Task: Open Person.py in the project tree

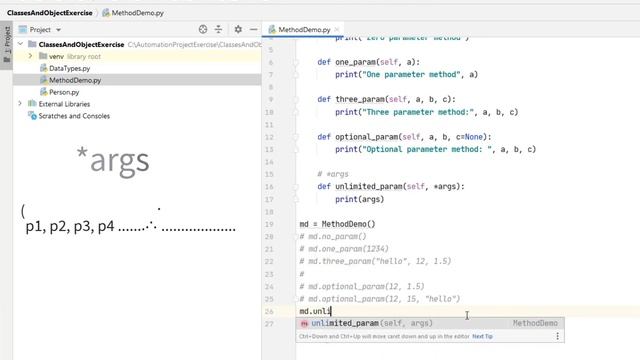Action: 64,92
